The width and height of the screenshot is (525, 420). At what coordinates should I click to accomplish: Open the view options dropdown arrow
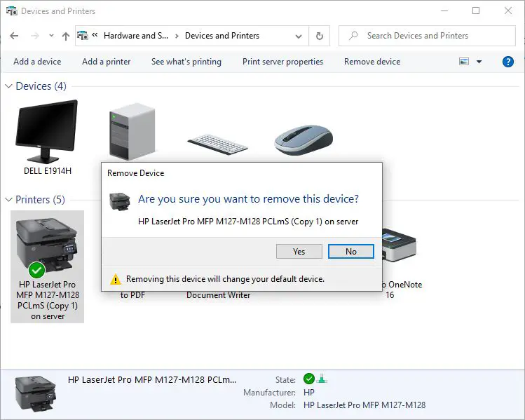coord(479,62)
